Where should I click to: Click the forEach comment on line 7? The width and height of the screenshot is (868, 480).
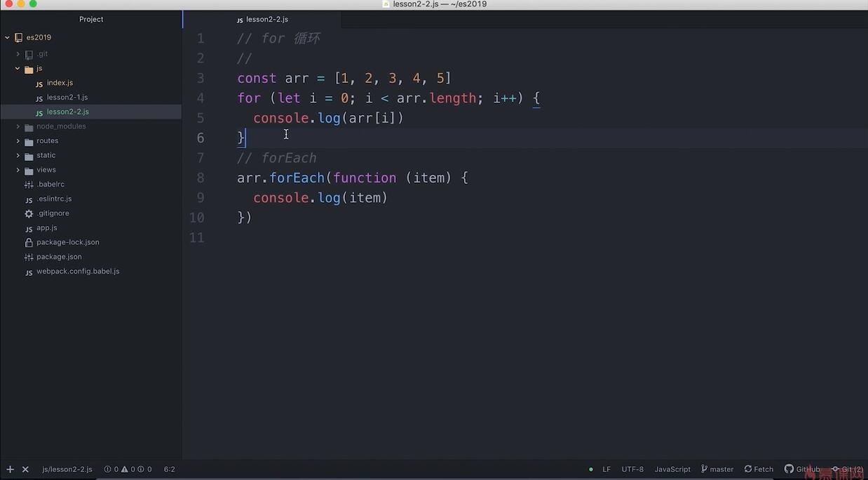point(277,158)
